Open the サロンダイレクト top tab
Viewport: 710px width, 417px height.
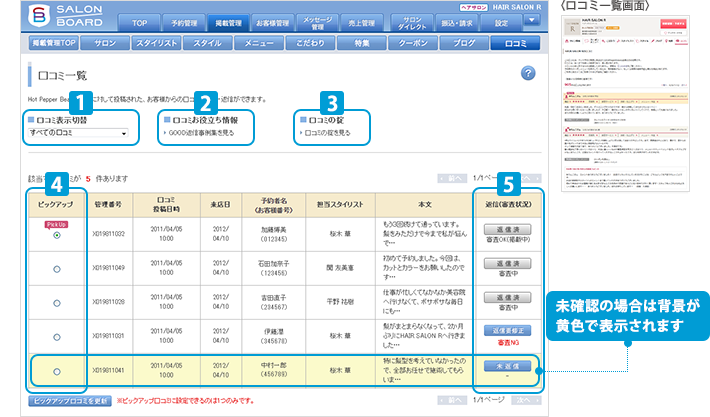click(x=432, y=21)
